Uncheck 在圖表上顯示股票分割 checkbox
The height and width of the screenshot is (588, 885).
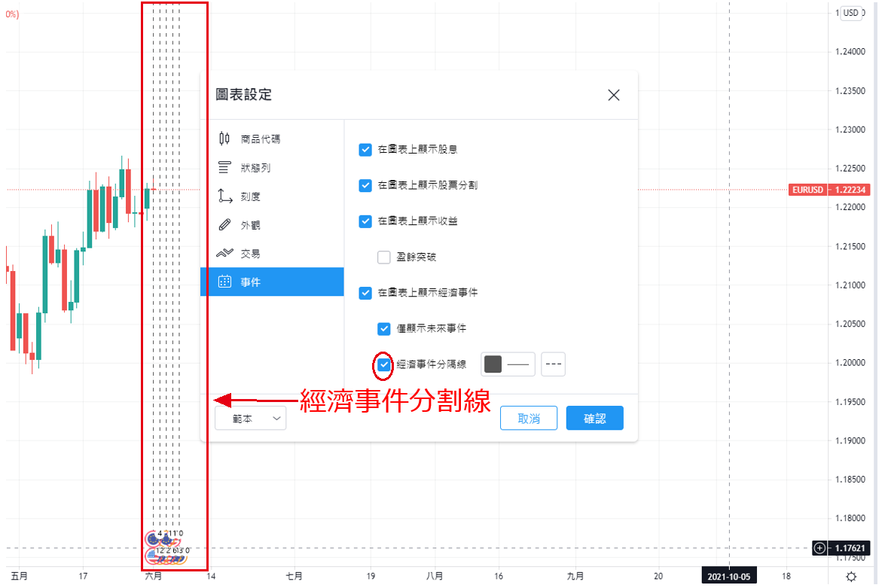pos(365,185)
